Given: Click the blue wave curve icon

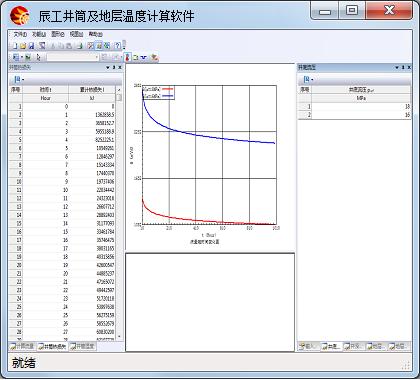Looking at the screenshot, I should pyautogui.click(x=144, y=57).
